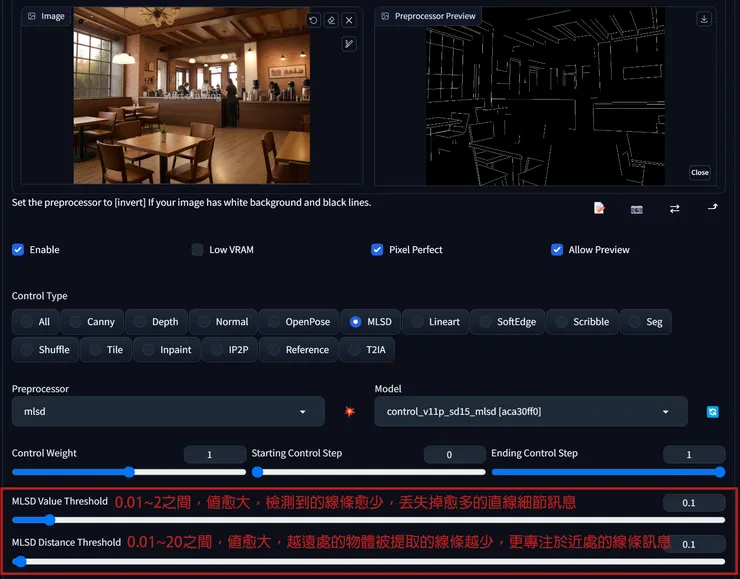This screenshot has width=740, height=579.
Task: Run the preprocessor with the explosion icon
Action: pos(349,411)
